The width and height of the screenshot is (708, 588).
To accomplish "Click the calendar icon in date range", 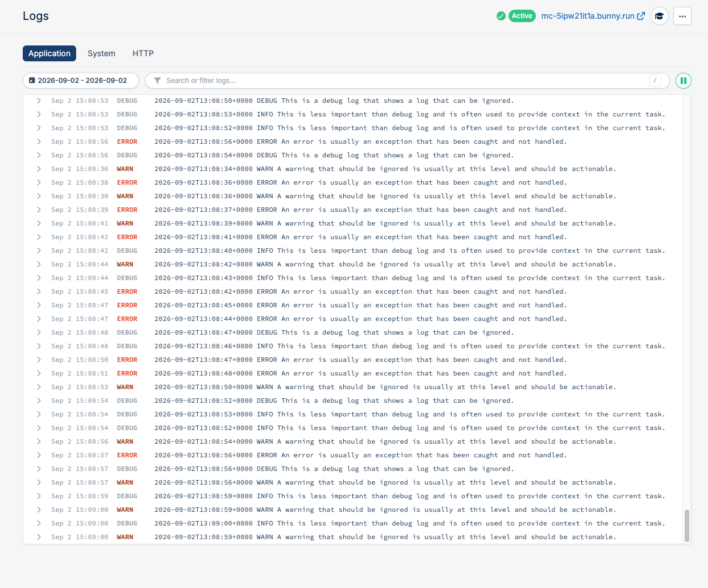I will (x=32, y=81).
